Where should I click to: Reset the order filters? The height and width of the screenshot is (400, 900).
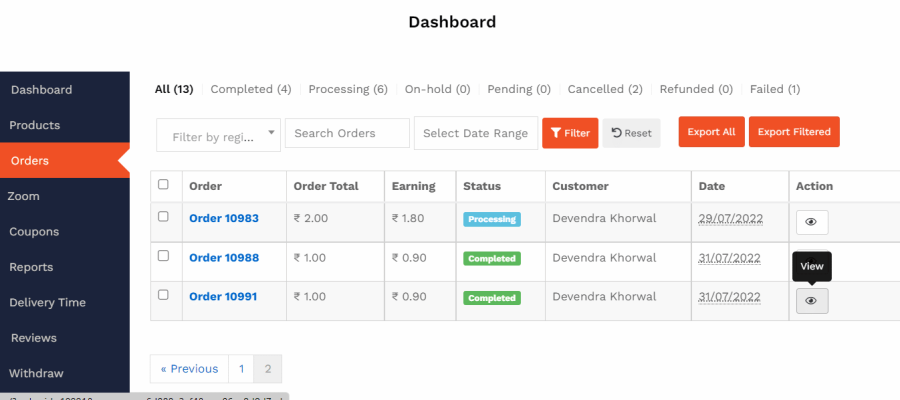coord(631,133)
